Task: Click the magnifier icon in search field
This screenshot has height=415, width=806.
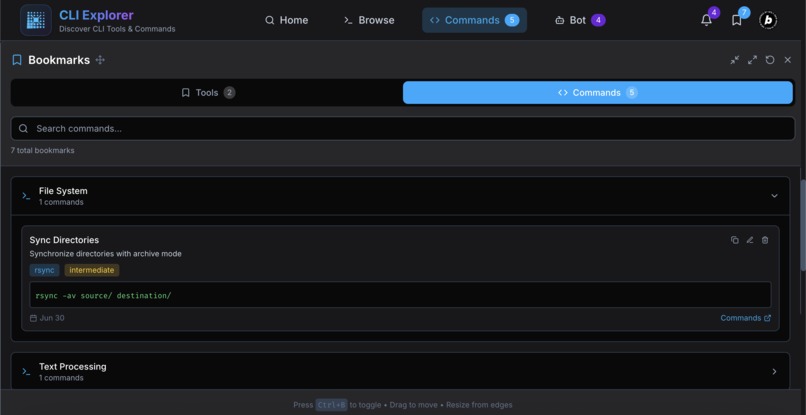Action: pos(23,129)
